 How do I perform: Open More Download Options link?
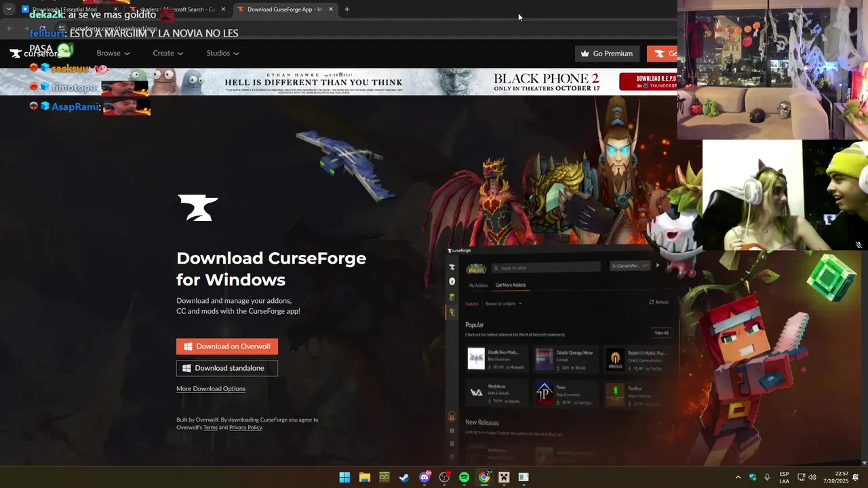click(x=211, y=388)
